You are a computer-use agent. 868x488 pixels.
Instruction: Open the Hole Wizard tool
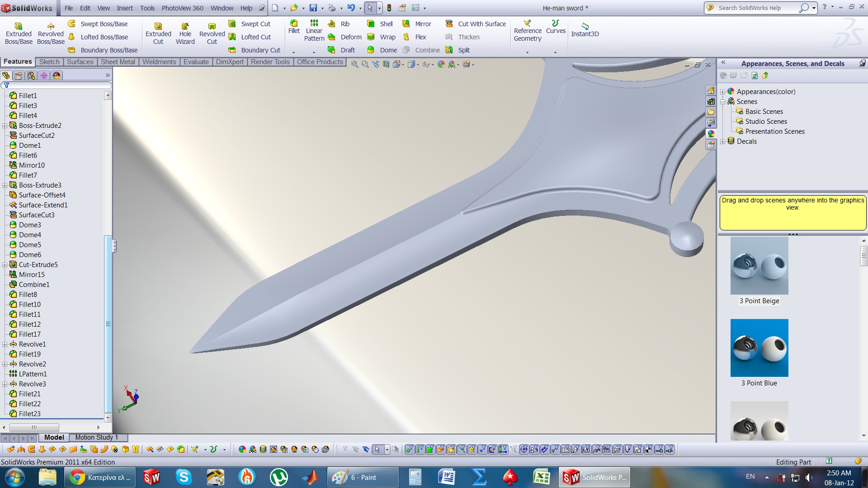[x=185, y=33]
